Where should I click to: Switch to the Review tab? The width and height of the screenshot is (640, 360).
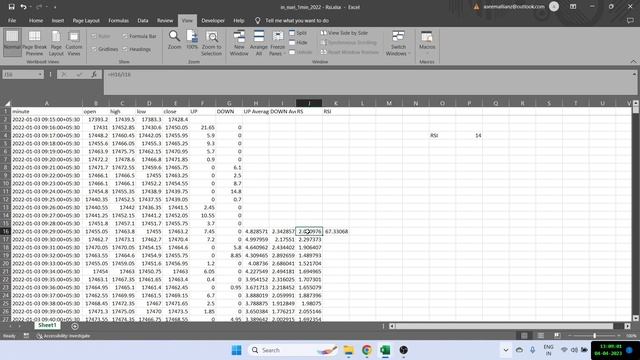[x=165, y=20]
